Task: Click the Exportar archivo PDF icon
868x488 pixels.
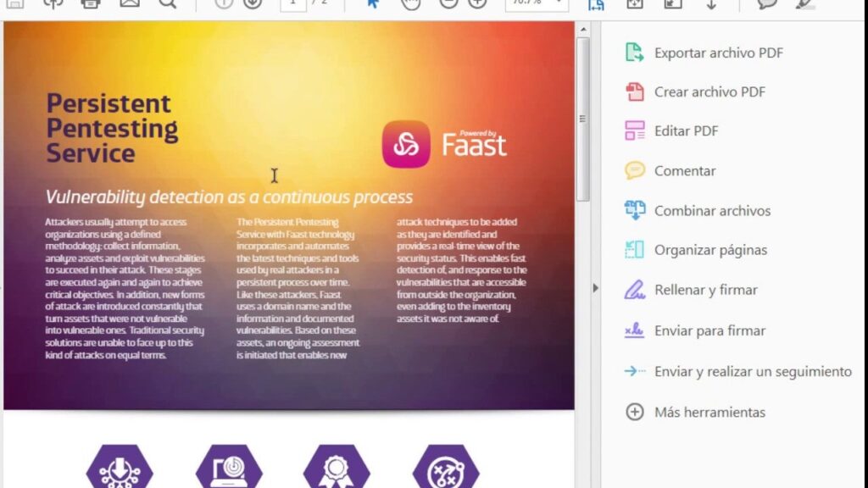Action: click(x=634, y=53)
